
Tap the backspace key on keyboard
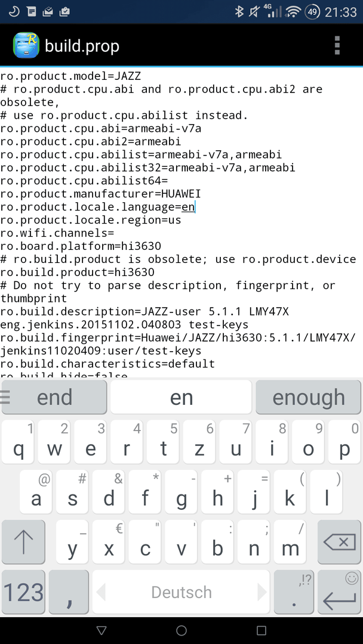click(339, 542)
